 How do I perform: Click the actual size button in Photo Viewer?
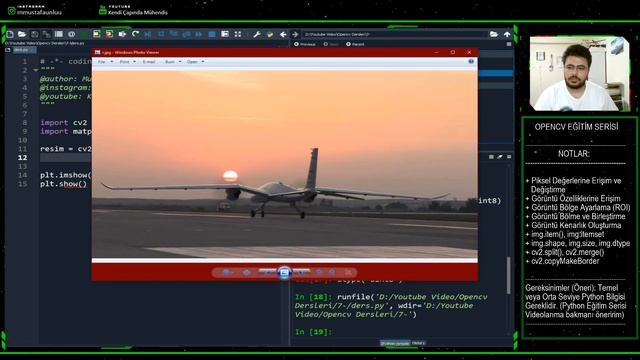(247, 272)
